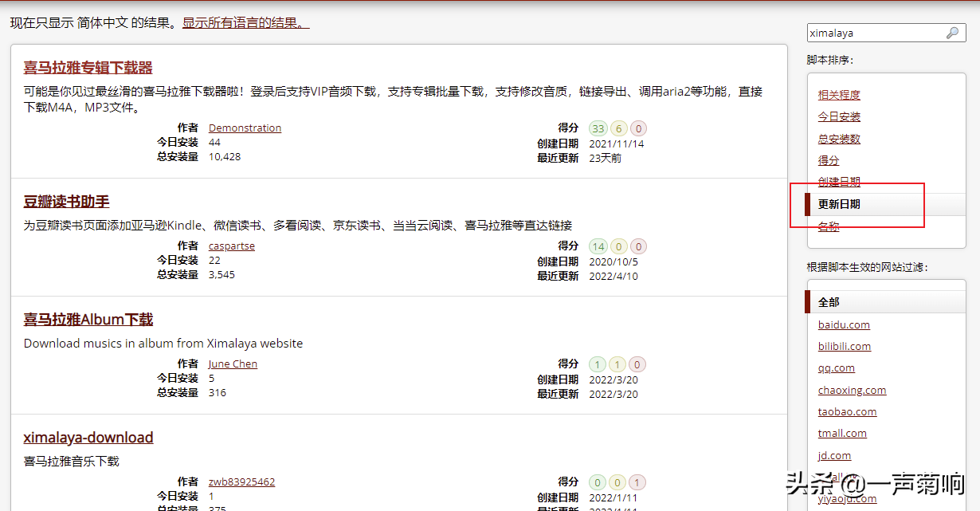Click creation date 2020/10/5
The height and width of the screenshot is (511, 980).
[x=613, y=261]
